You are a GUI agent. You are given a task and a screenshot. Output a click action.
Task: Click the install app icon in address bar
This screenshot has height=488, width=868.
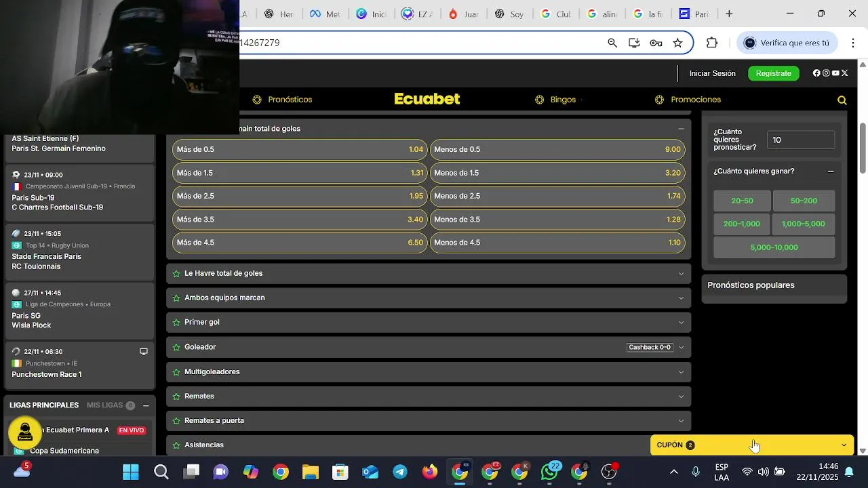pos(634,43)
